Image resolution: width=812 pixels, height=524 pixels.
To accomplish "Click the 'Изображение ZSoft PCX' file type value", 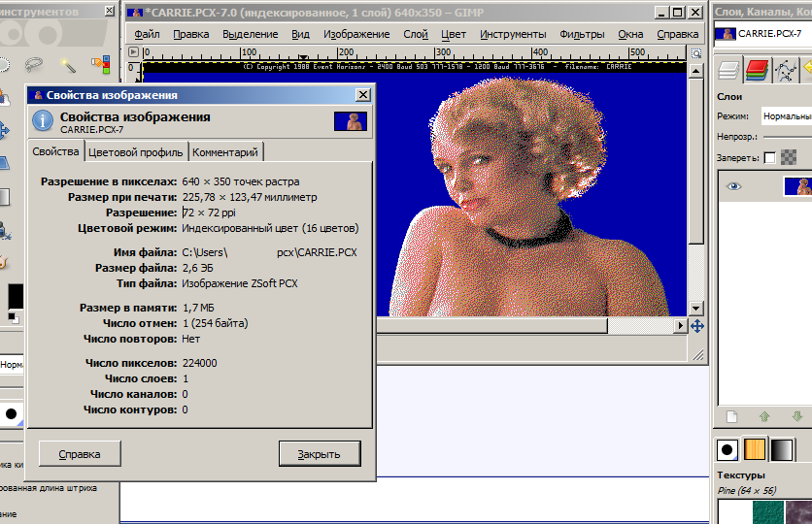I will 240,283.
